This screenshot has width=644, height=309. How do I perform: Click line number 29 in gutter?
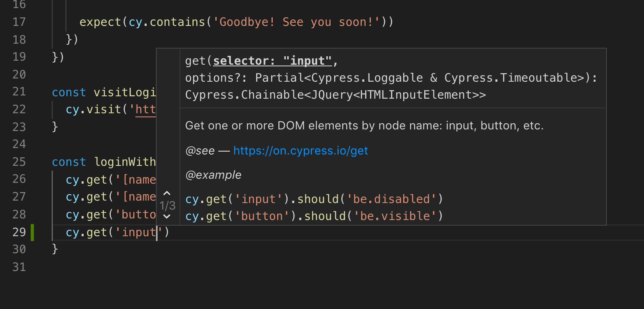click(x=19, y=232)
